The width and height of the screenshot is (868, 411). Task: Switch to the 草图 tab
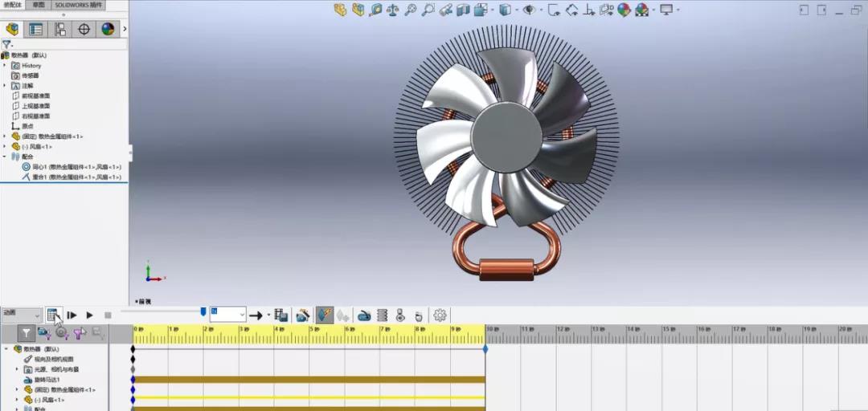tap(39, 5)
